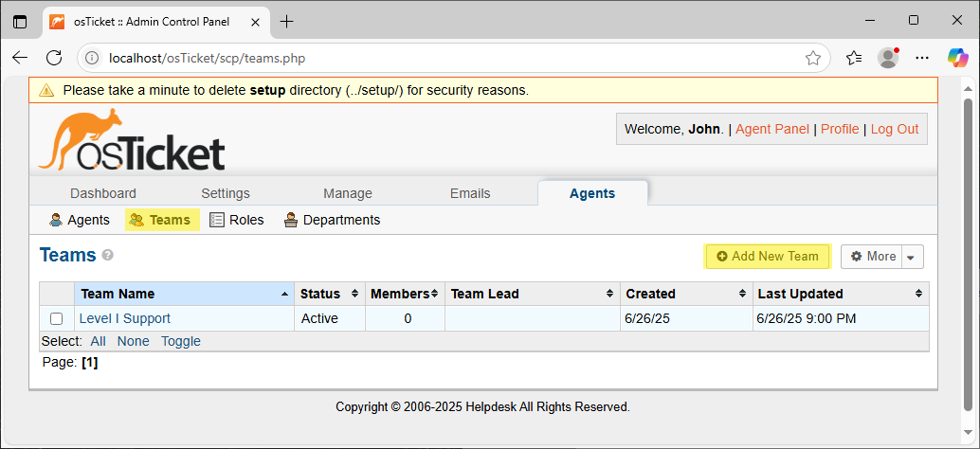Open the Teams sub-navigation item

(162, 220)
